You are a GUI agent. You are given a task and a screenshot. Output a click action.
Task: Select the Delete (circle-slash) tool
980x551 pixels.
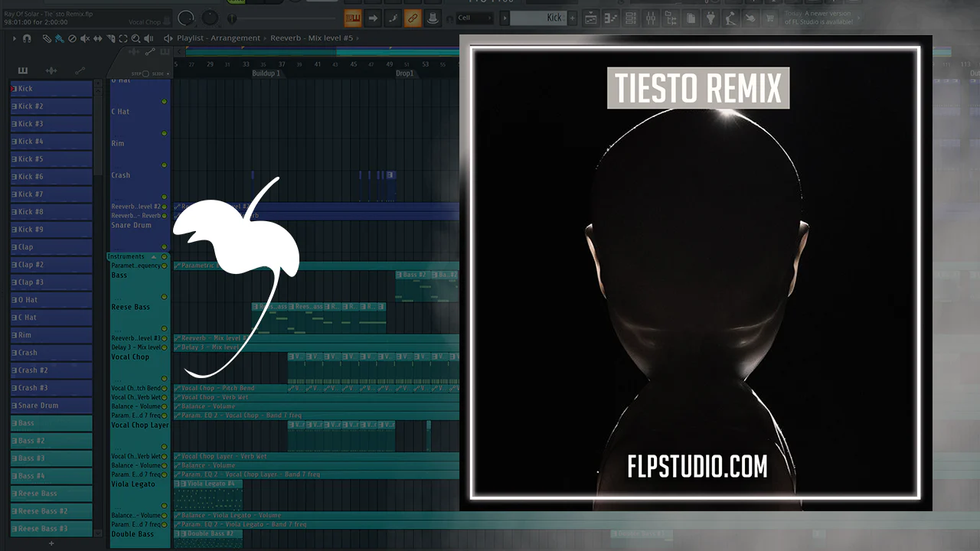click(x=72, y=38)
